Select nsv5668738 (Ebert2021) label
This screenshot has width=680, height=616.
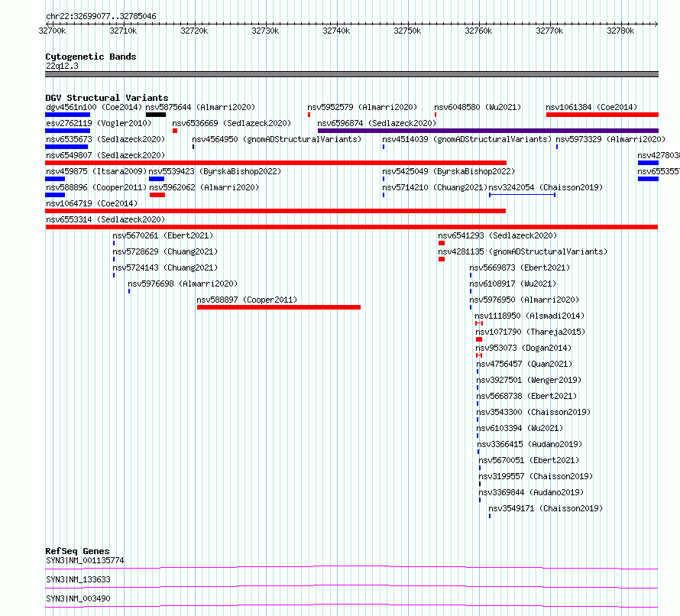point(526,396)
